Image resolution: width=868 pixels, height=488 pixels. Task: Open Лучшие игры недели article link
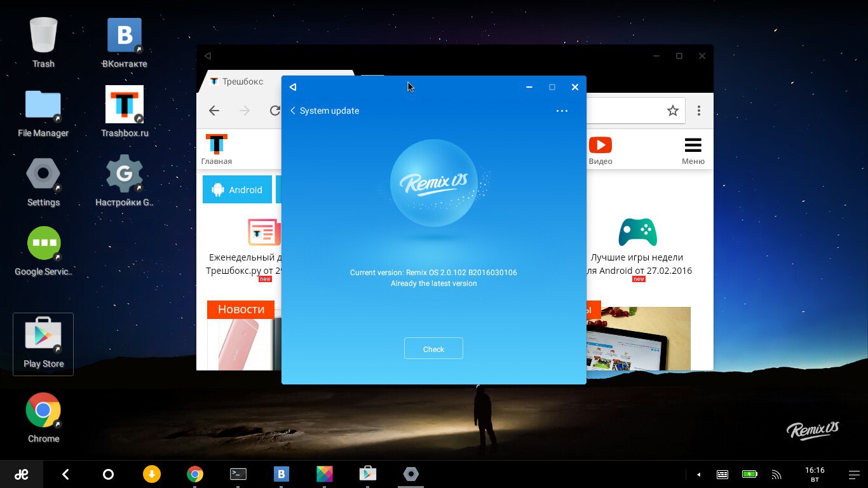(638, 264)
